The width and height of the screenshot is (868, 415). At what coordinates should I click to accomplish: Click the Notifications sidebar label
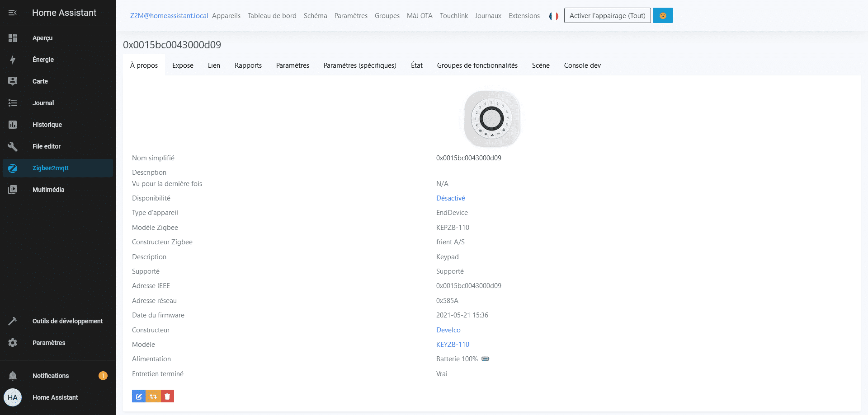tap(51, 376)
